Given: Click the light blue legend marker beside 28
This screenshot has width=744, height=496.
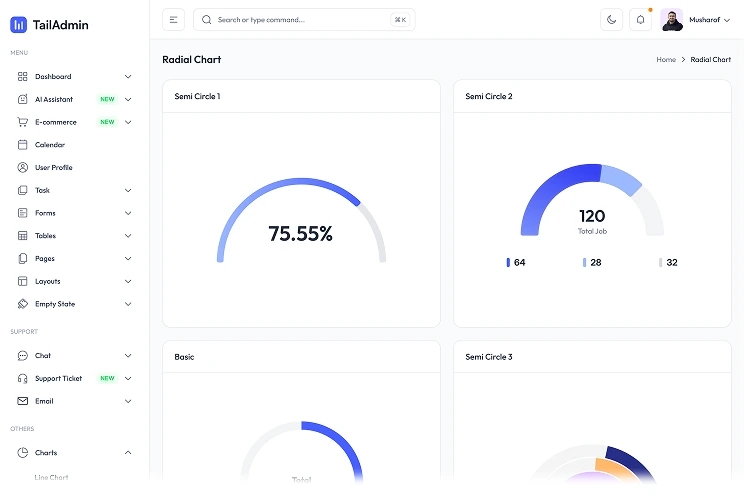Looking at the screenshot, I should click(584, 262).
